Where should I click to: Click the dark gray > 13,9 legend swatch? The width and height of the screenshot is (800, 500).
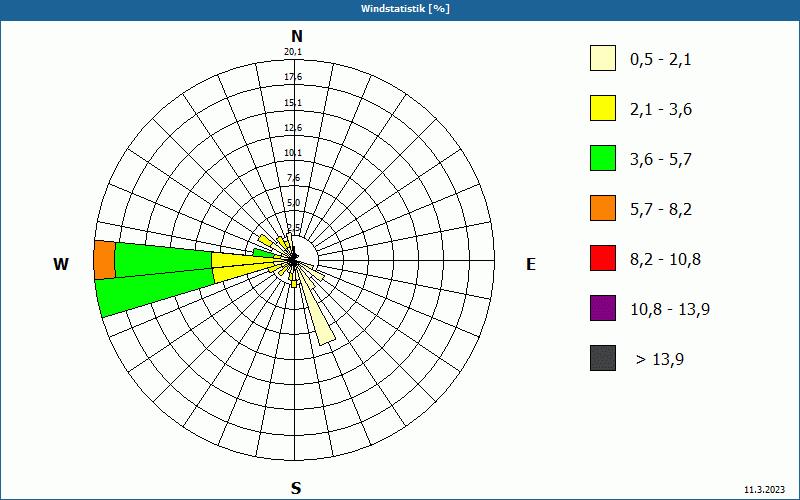coord(603,358)
